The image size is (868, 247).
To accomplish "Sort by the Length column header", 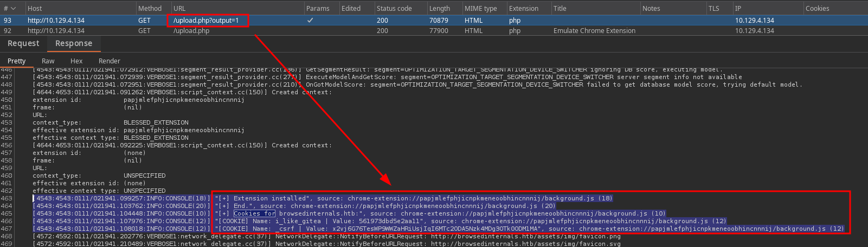I will 439,8.
